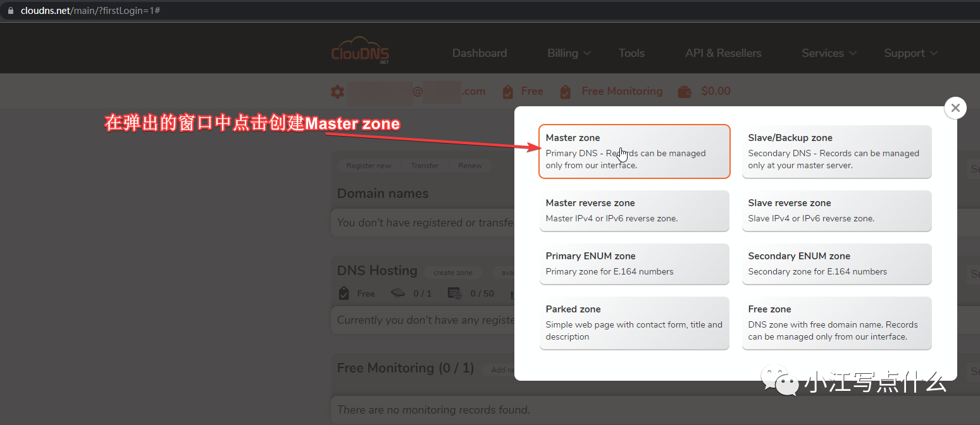980x425 pixels.
Task: Click the 0 / 50 records count
Action: click(482, 294)
